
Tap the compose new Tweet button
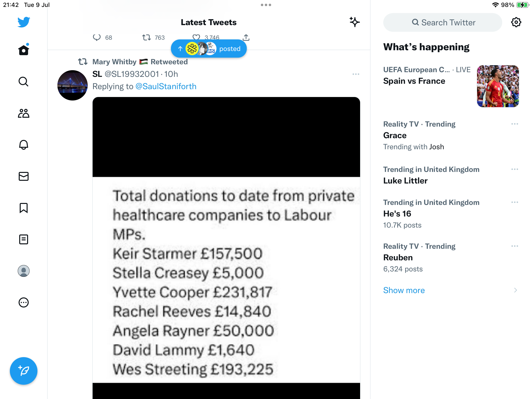coord(24,371)
